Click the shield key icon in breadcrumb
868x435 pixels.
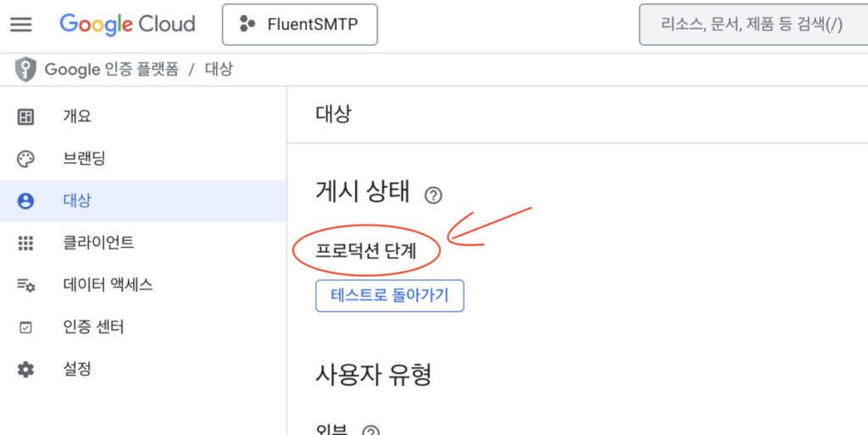[25, 70]
